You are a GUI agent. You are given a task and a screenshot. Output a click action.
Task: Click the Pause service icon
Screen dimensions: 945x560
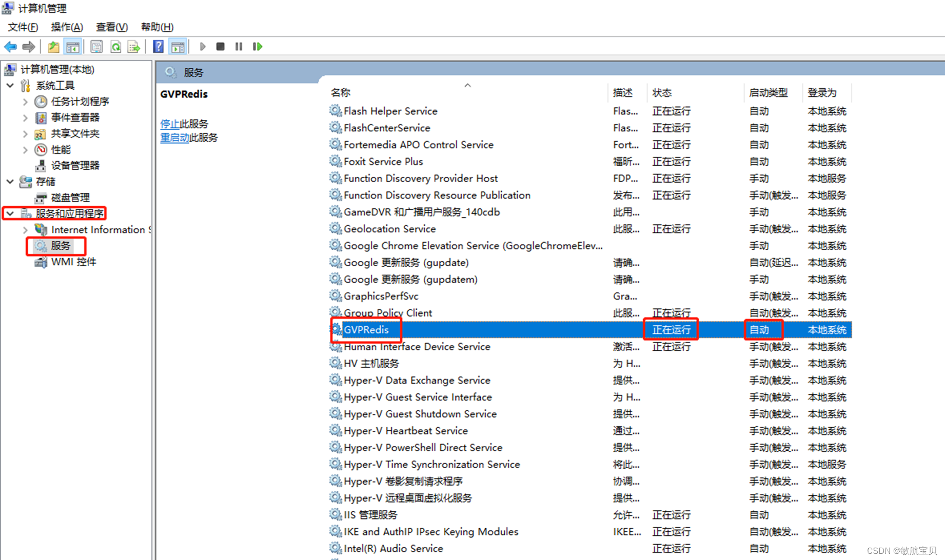(239, 47)
